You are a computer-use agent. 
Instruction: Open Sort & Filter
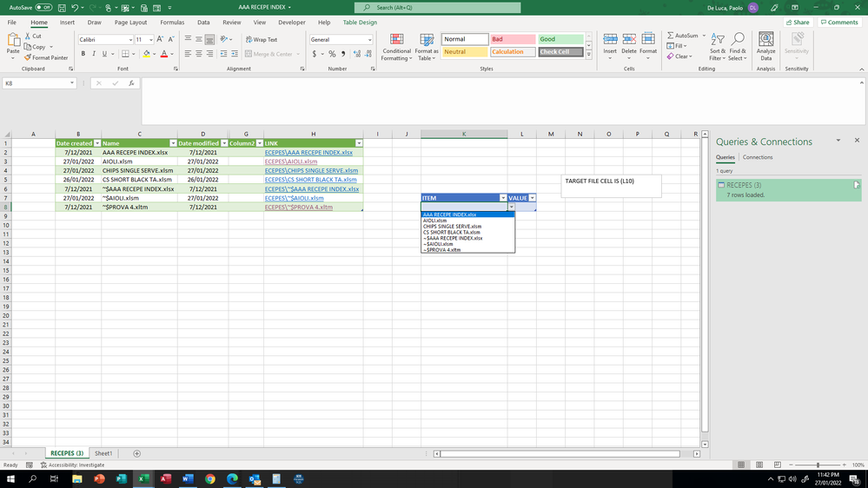tap(718, 47)
